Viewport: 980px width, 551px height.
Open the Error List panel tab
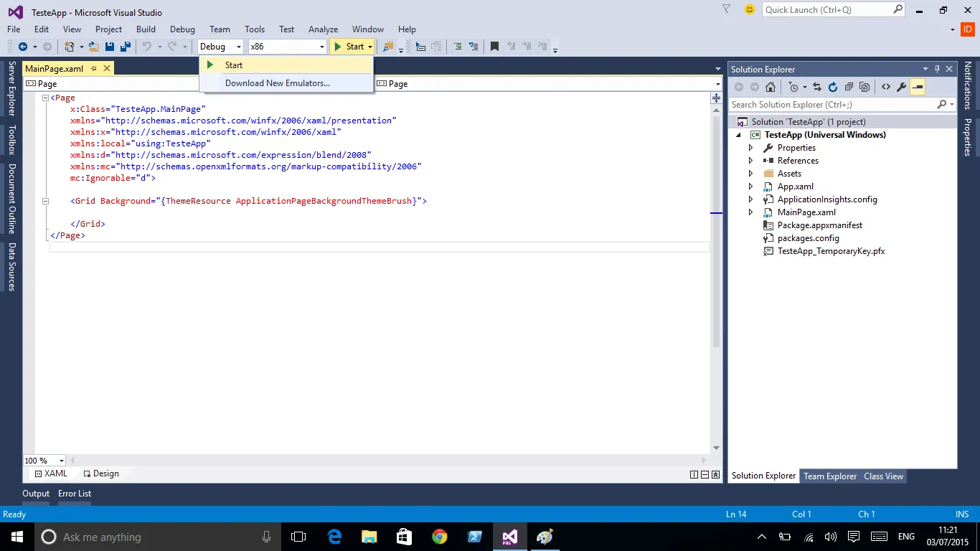pos(75,494)
